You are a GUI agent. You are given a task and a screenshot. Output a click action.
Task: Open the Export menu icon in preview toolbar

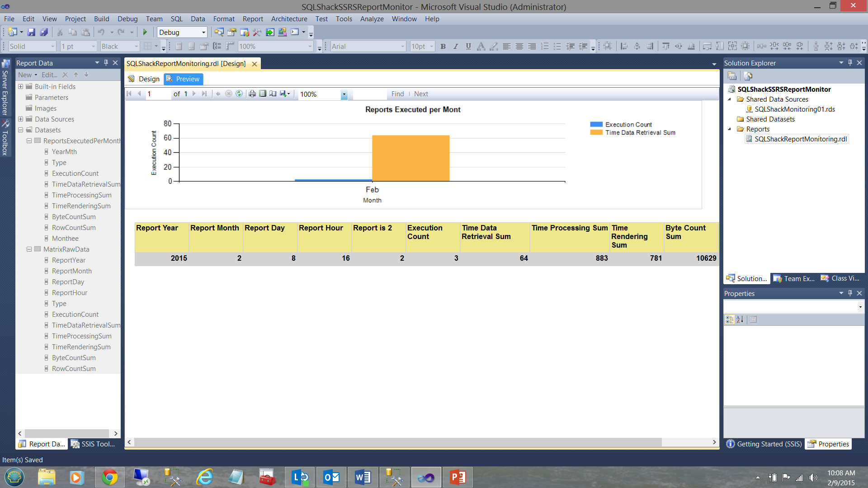click(284, 94)
